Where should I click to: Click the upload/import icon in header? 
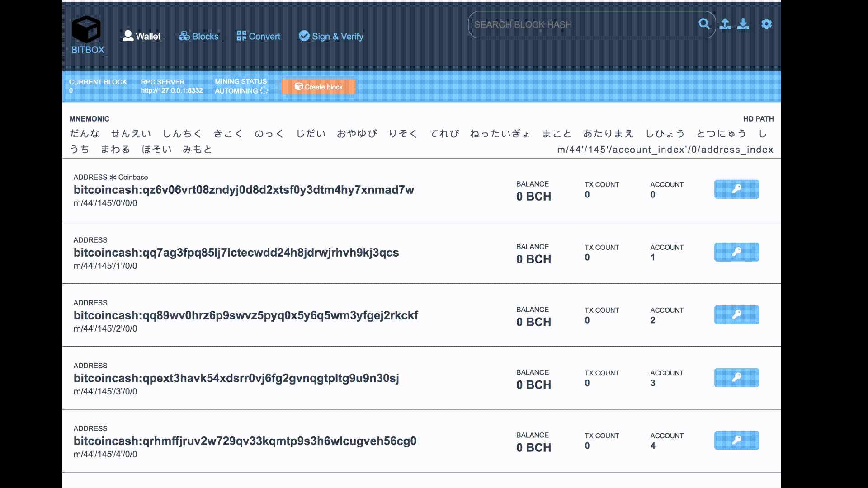[725, 24]
